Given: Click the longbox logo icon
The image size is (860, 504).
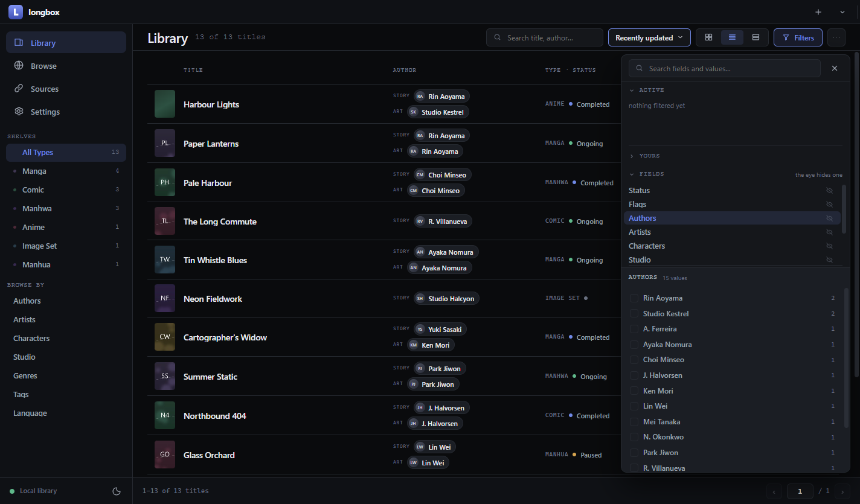Looking at the screenshot, I should pyautogui.click(x=16, y=11).
